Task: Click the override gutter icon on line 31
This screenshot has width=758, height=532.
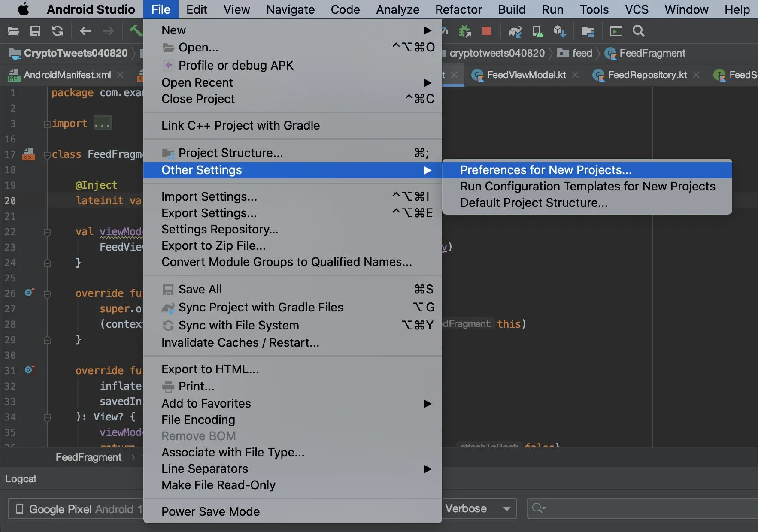Action: pyautogui.click(x=30, y=370)
